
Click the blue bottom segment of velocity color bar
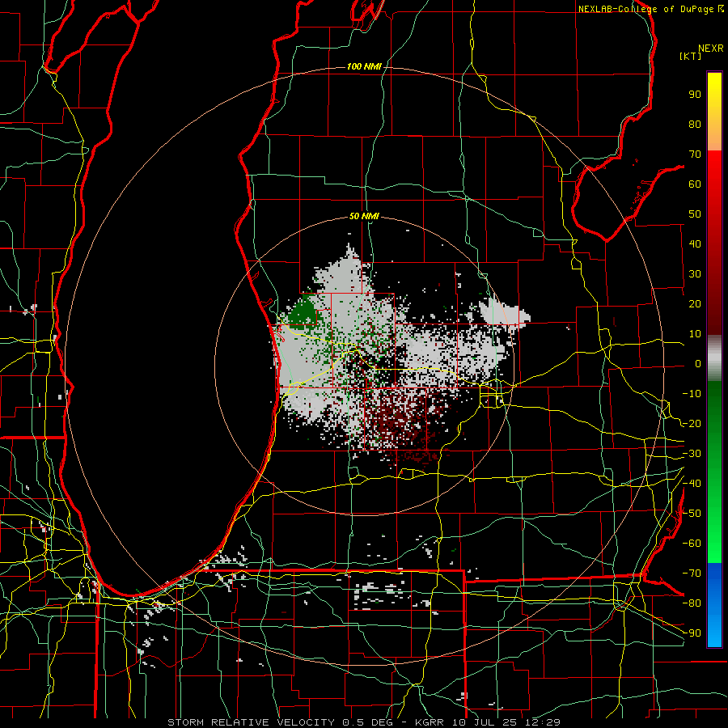coord(714,605)
